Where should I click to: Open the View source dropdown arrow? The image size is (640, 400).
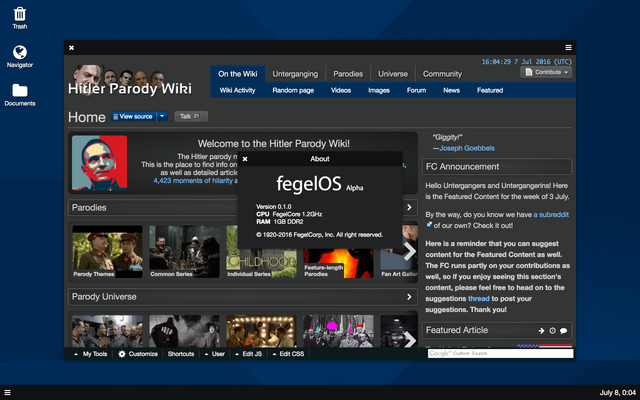pyautogui.click(x=162, y=116)
